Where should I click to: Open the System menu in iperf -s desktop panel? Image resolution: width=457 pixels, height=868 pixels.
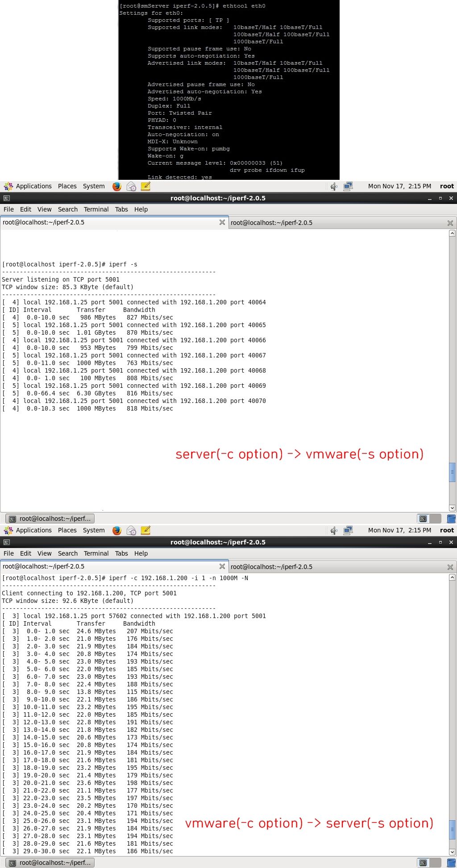point(94,187)
